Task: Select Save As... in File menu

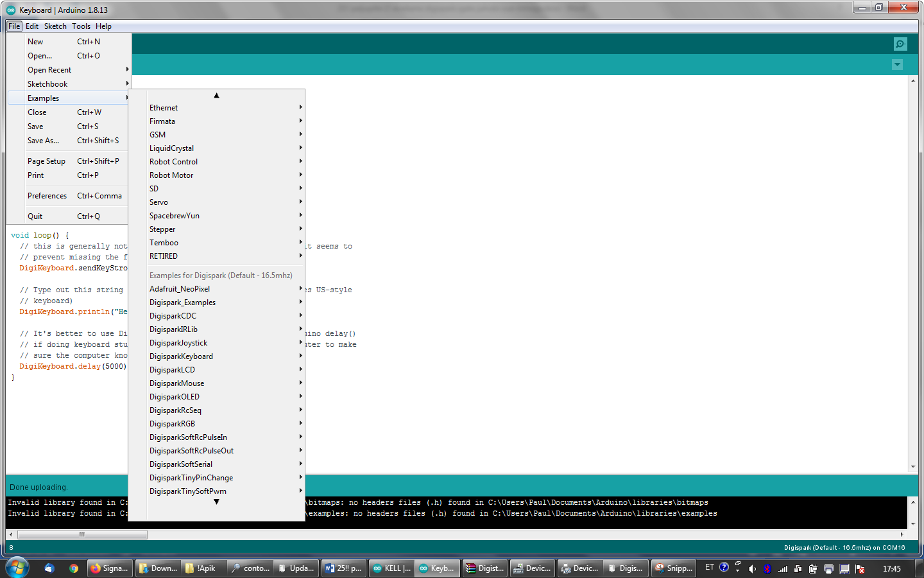Action: [43, 141]
